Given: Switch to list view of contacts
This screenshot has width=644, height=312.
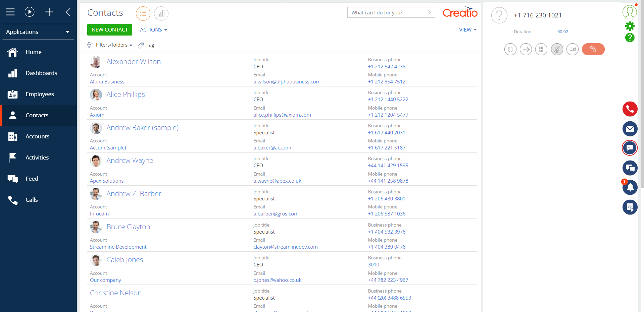Looking at the screenshot, I should coord(143,13).
